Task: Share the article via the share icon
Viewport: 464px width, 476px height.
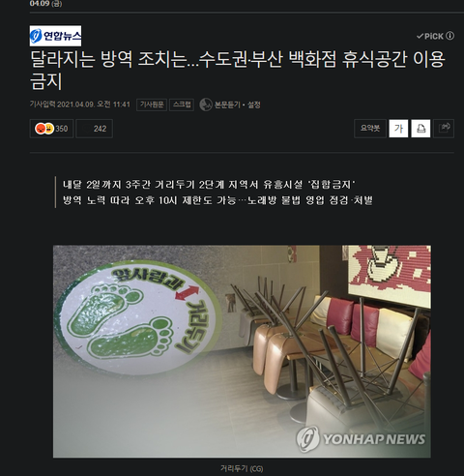Action: [444, 129]
